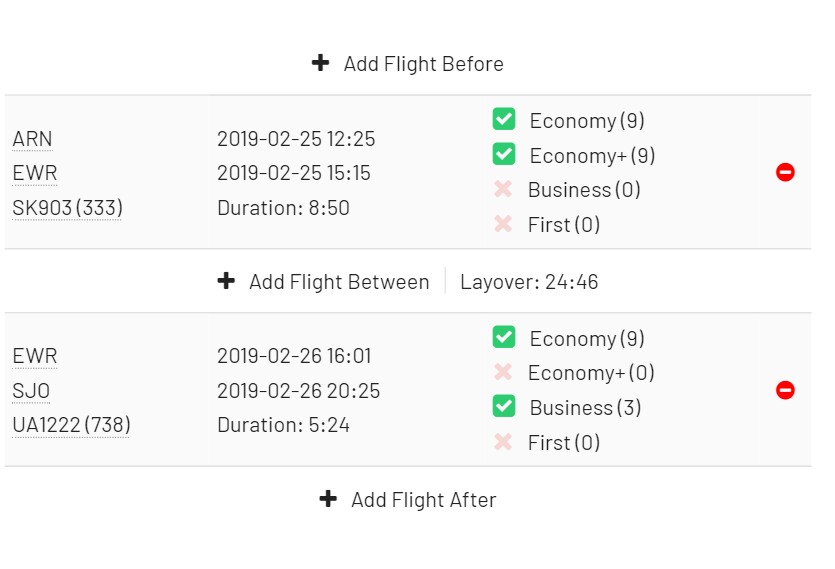Image resolution: width=835 pixels, height=569 pixels.
Task: Toggle Economy checkbox on SK903 flight
Action: 504,120
